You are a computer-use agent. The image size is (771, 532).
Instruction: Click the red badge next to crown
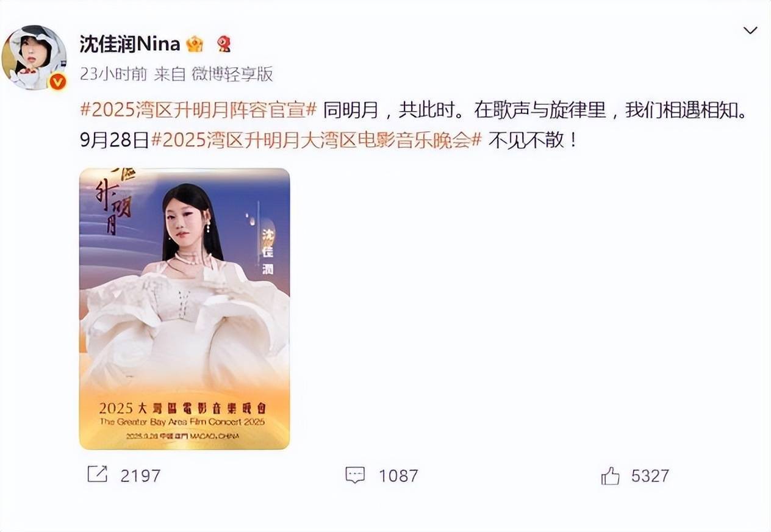224,44
